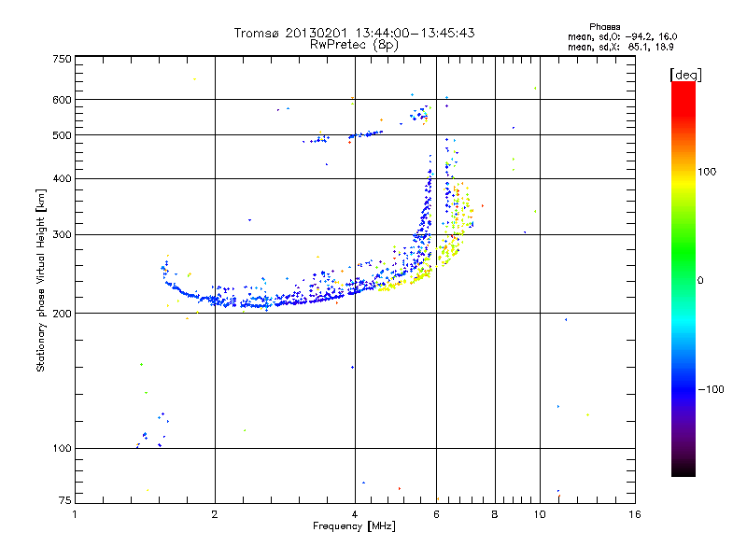Click the 'Phases' heading text
Image resolution: width=747 pixels, height=560 pixels.
click(604, 27)
